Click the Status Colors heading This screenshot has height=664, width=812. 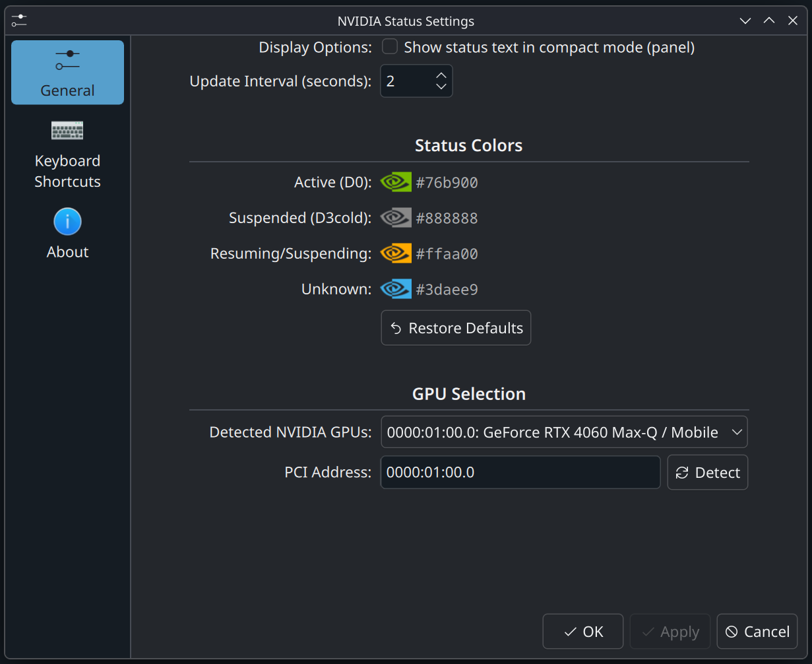(x=469, y=145)
